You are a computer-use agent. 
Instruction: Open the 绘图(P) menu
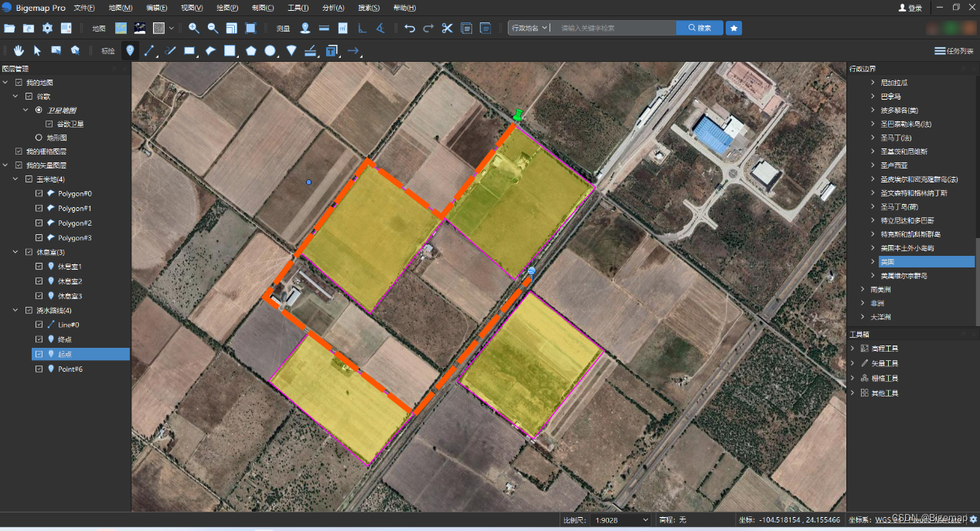[x=227, y=8]
